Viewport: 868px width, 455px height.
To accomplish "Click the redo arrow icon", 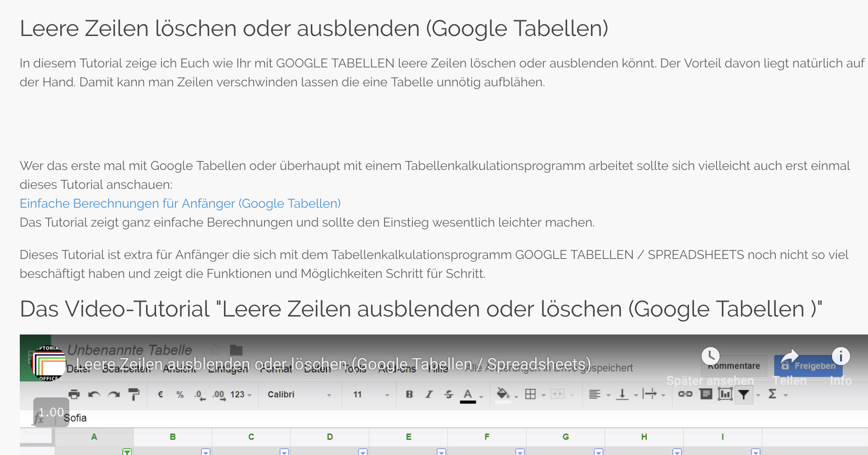I will pyautogui.click(x=114, y=394).
